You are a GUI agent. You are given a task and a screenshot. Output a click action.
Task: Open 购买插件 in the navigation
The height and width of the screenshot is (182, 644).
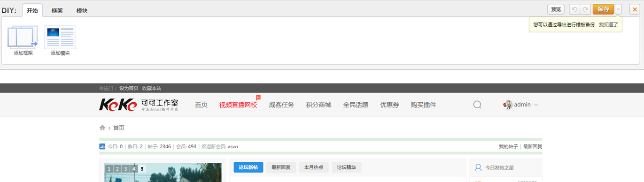click(423, 105)
